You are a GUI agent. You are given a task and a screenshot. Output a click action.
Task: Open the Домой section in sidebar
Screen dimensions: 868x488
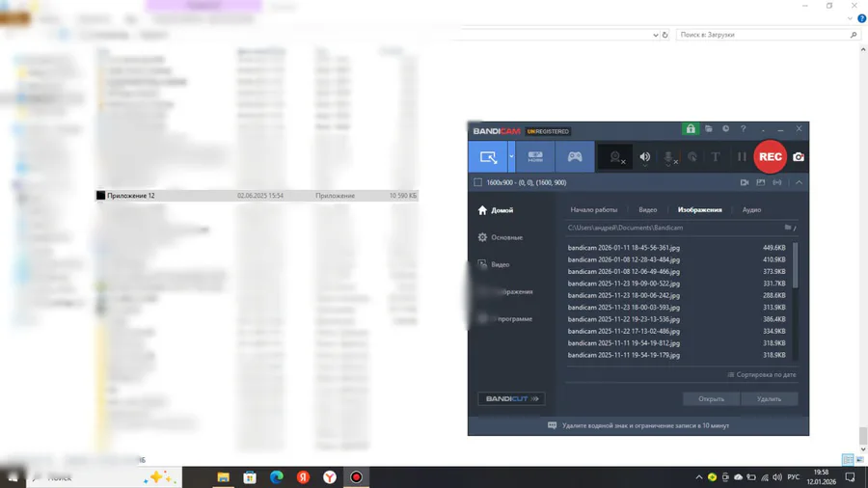[x=496, y=210]
